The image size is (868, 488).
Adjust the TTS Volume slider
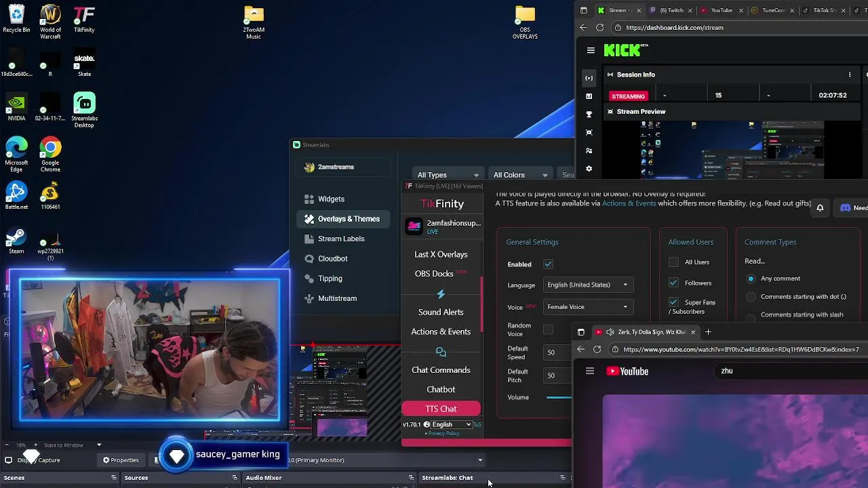[x=559, y=397]
